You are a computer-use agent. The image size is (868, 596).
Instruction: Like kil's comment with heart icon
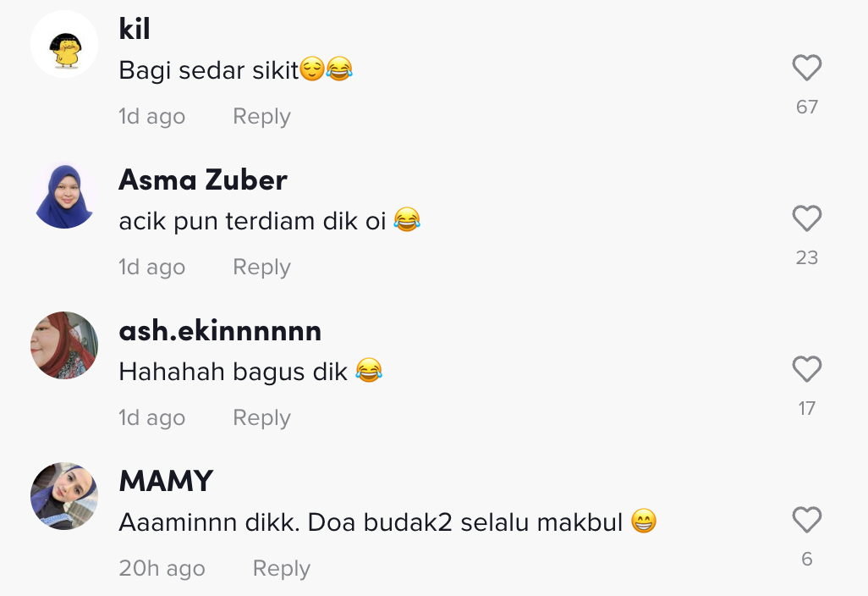806,68
